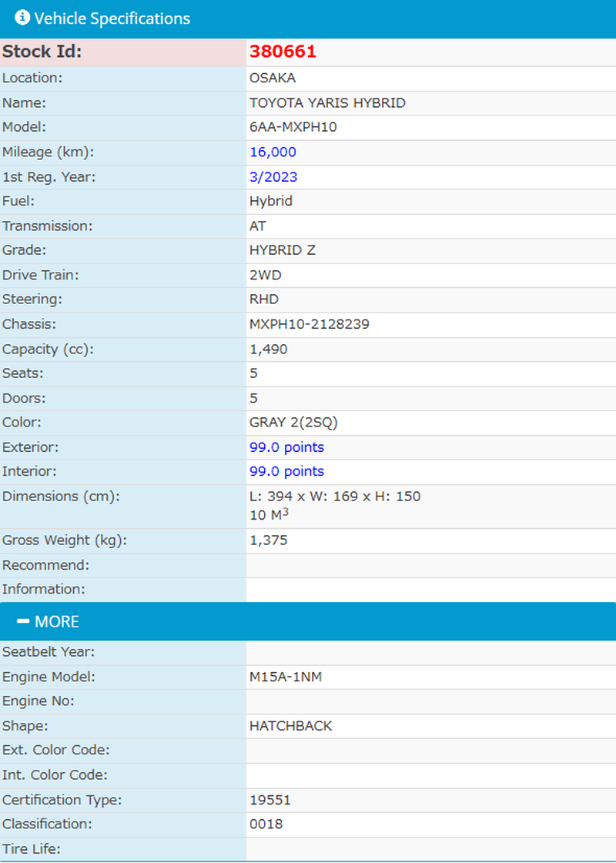Click the volume value 10 M3
The height and width of the screenshot is (863, 616).
269,514
